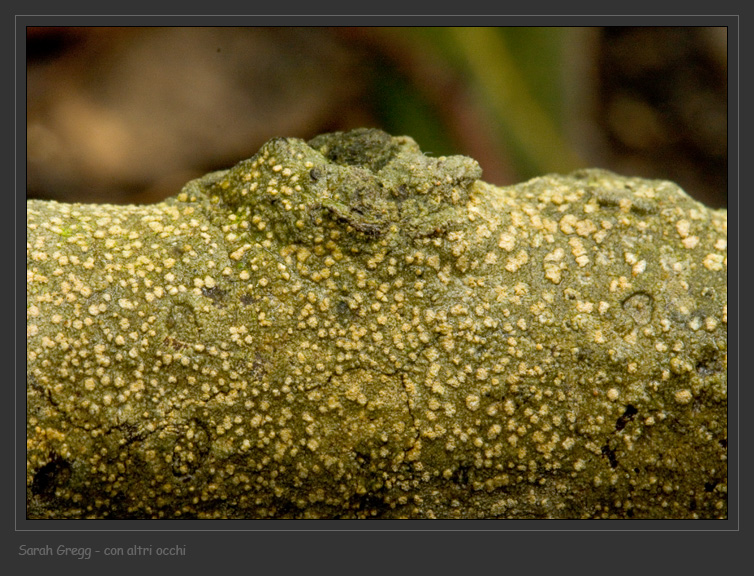Click the 'Sarah Gregg - con altri occhi' caption

102,550
